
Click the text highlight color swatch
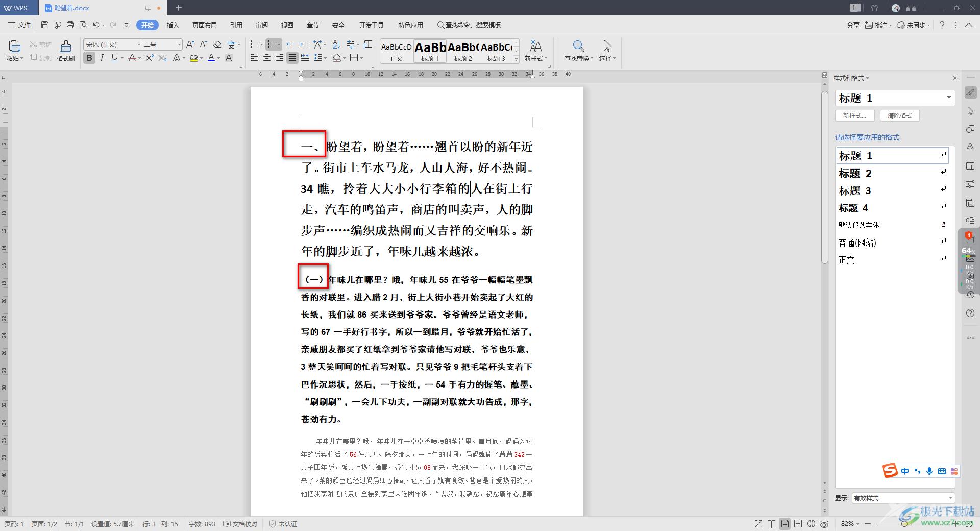193,58
